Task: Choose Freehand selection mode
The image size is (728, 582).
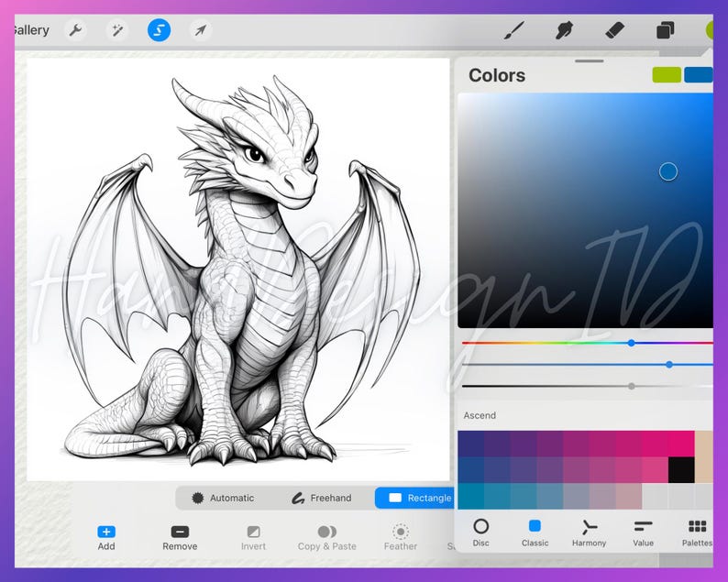Action: [x=321, y=498]
